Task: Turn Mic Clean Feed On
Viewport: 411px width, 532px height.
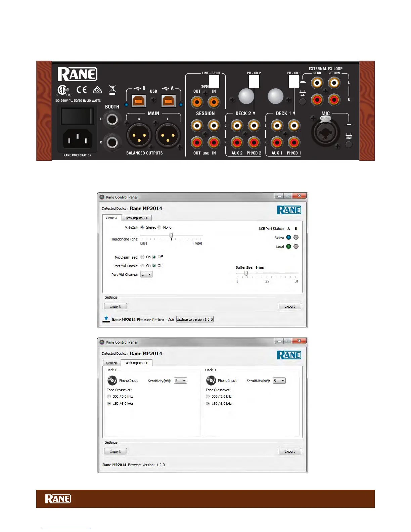Action: 142,257
